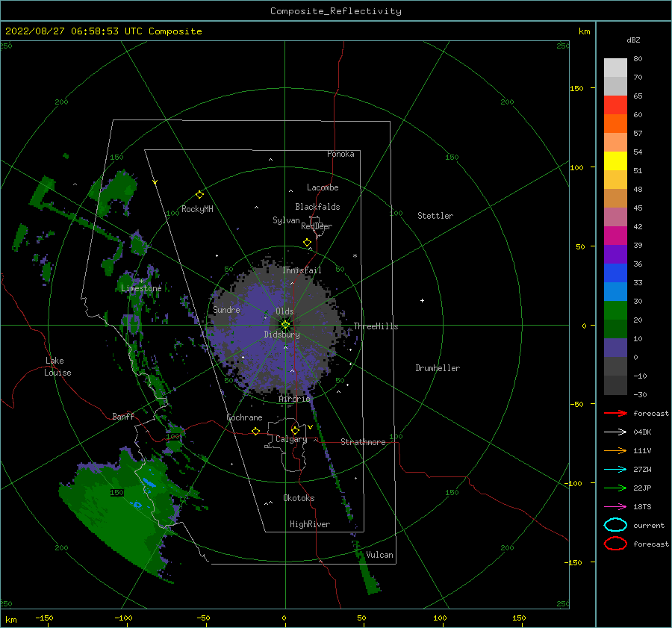This screenshot has height=628, width=672.
Task: Click the Banff label
Action: tap(123, 417)
